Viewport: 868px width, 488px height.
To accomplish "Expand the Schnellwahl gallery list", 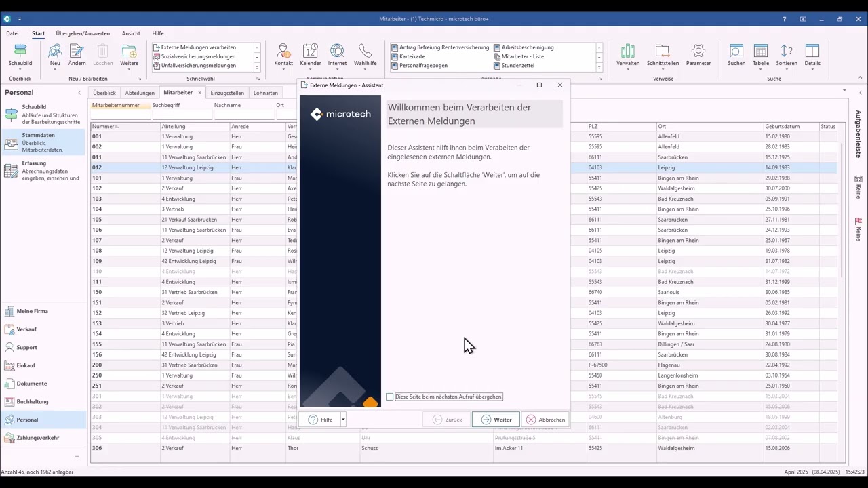I will click(x=257, y=67).
